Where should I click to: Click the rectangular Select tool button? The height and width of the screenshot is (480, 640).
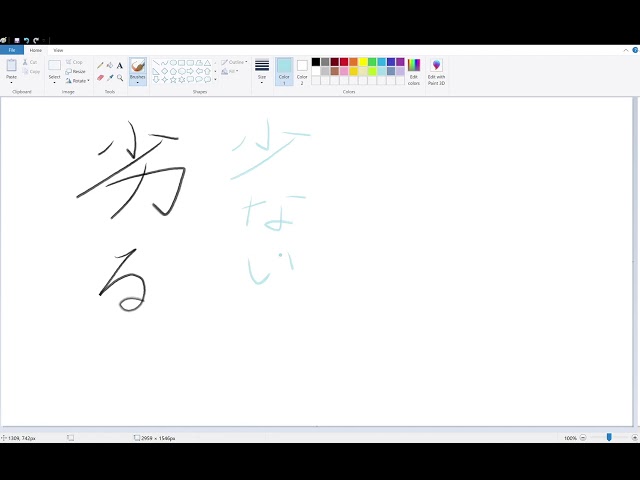(x=54, y=65)
